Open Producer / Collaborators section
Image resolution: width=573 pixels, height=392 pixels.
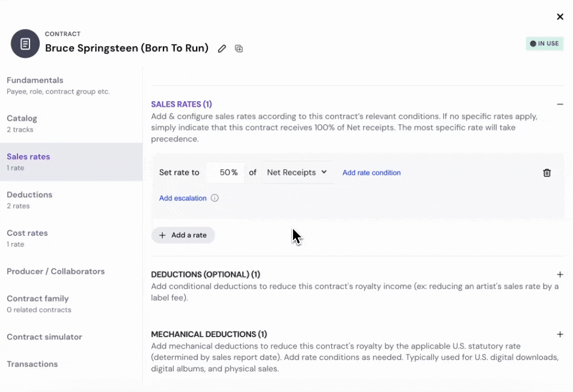pyautogui.click(x=71, y=272)
